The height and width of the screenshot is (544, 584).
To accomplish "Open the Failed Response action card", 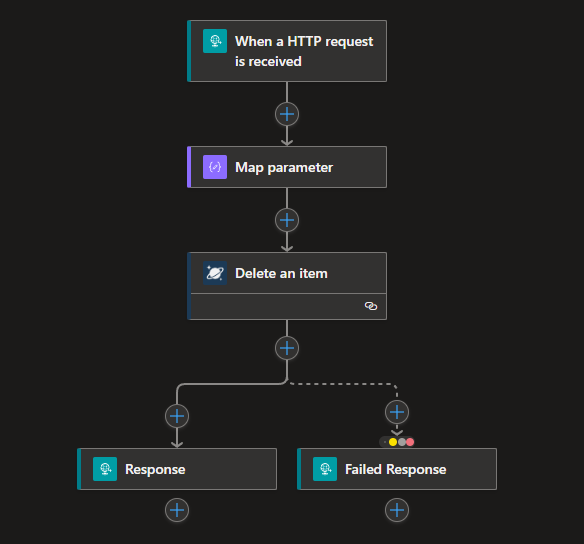I will 397,469.
